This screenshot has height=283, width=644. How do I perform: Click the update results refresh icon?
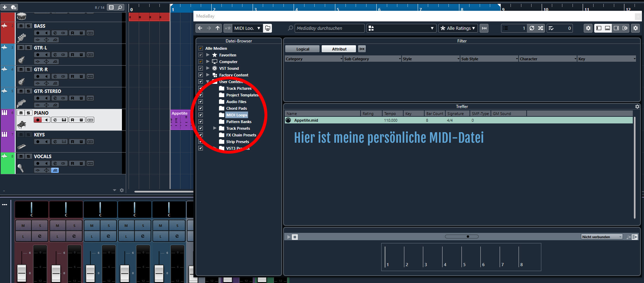pyautogui.click(x=532, y=28)
